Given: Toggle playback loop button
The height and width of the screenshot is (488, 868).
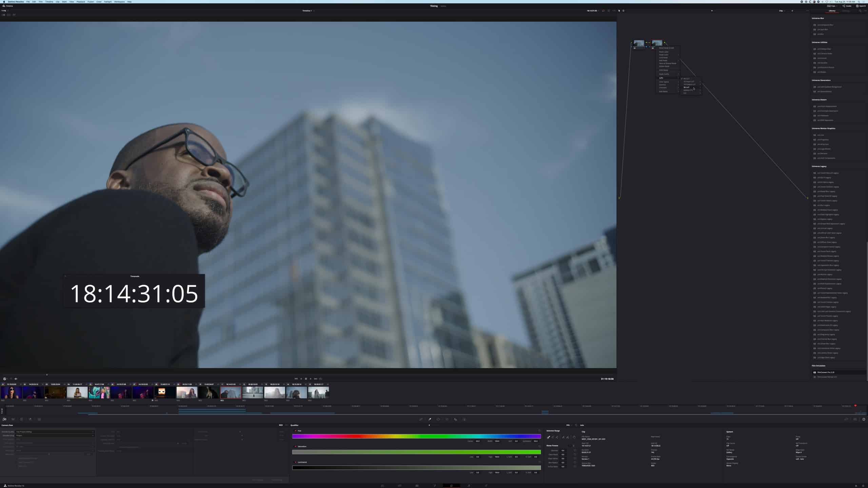Looking at the screenshot, I should click(320, 379).
